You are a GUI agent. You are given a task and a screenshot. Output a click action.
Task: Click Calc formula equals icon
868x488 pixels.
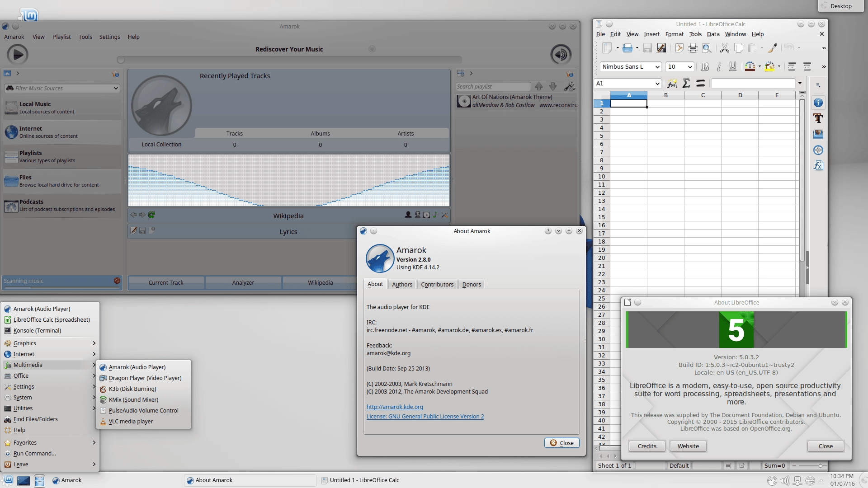tap(700, 84)
